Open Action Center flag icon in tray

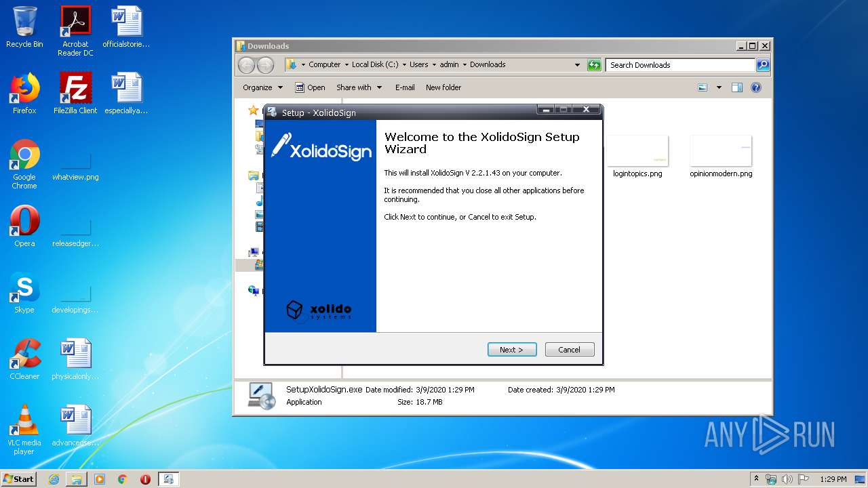coord(804,479)
